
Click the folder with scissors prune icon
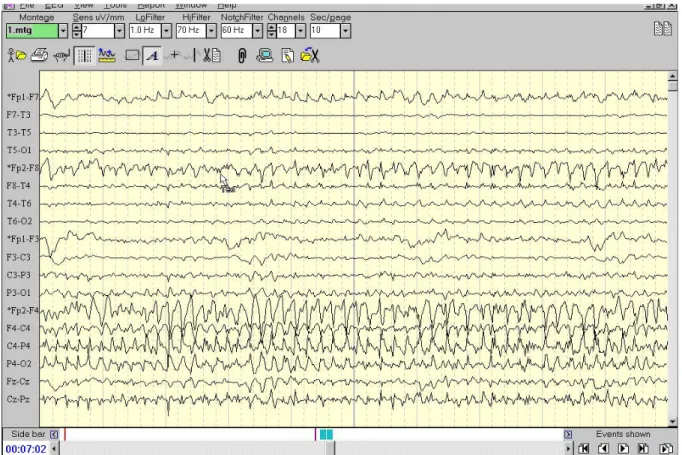310,55
